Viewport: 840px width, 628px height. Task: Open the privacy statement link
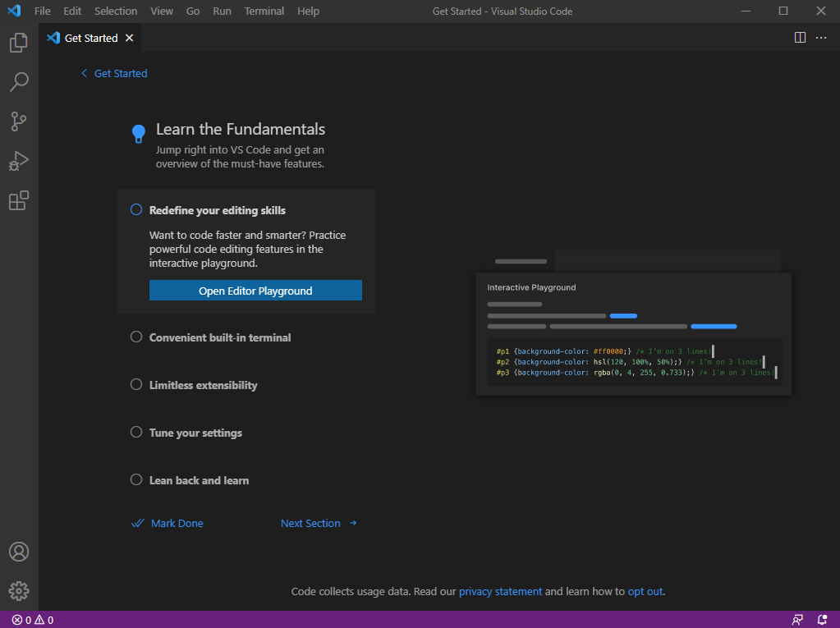coord(500,592)
